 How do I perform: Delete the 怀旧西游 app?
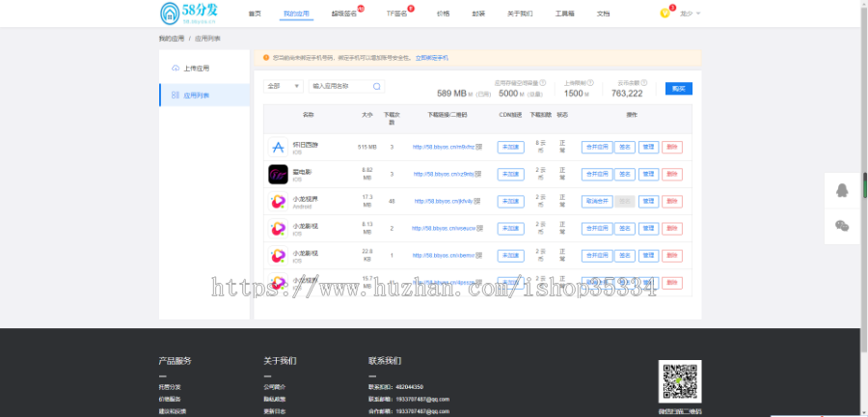[672, 147]
